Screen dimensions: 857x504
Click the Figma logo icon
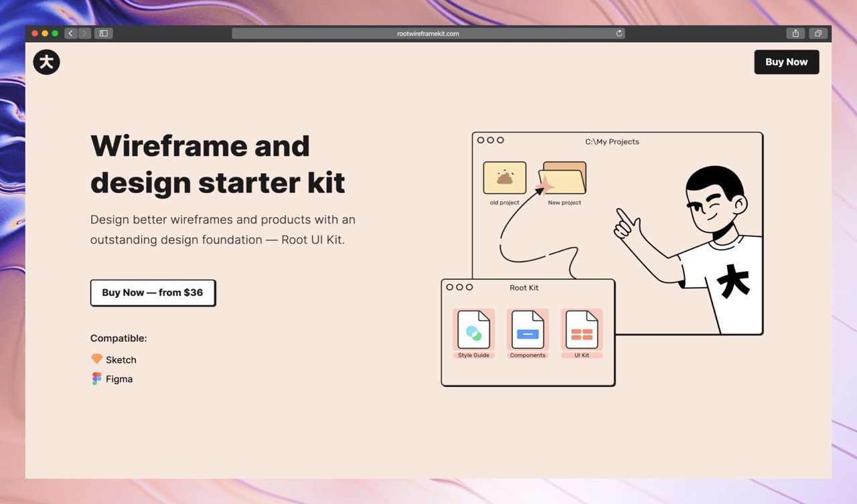(96, 379)
